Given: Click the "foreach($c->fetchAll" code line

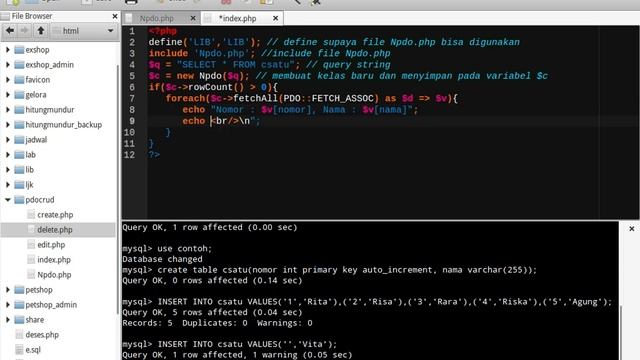Looking at the screenshot, I should [x=312, y=98].
